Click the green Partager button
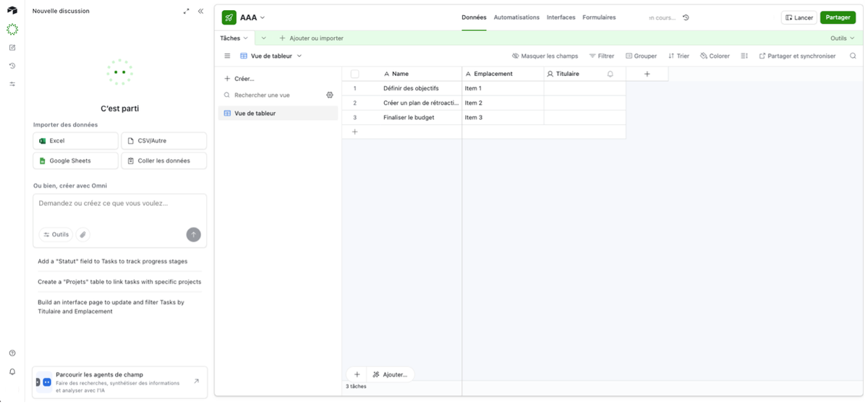The height and width of the screenshot is (404, 868). click(x=838, y=17)
